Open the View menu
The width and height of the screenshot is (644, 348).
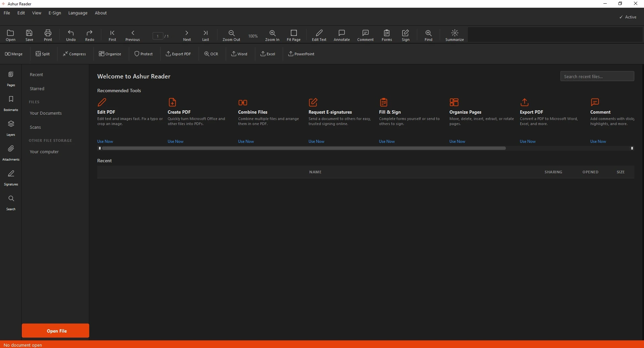37,13
